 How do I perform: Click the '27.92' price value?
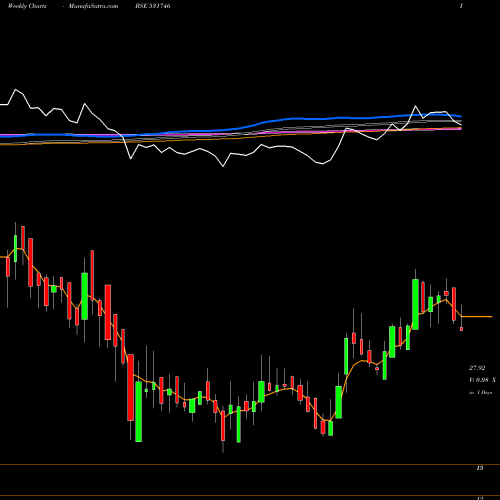pyautogui.click(x=477, y=368)
